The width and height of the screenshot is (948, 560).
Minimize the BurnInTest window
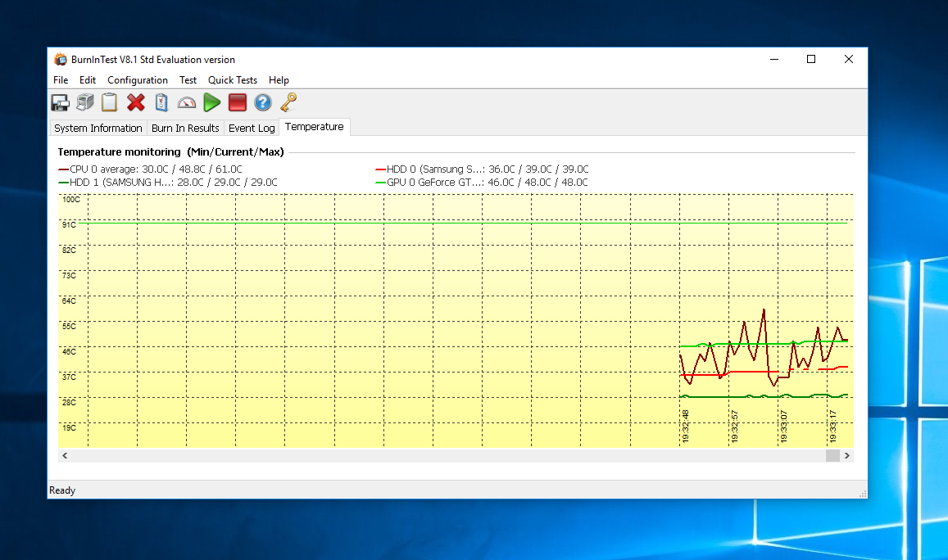[773, 59]
